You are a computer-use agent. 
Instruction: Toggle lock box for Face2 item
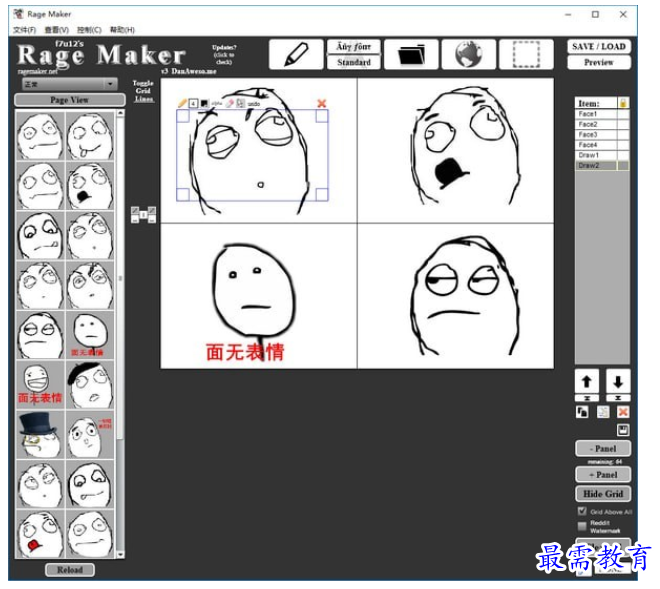tap(623, 124)
